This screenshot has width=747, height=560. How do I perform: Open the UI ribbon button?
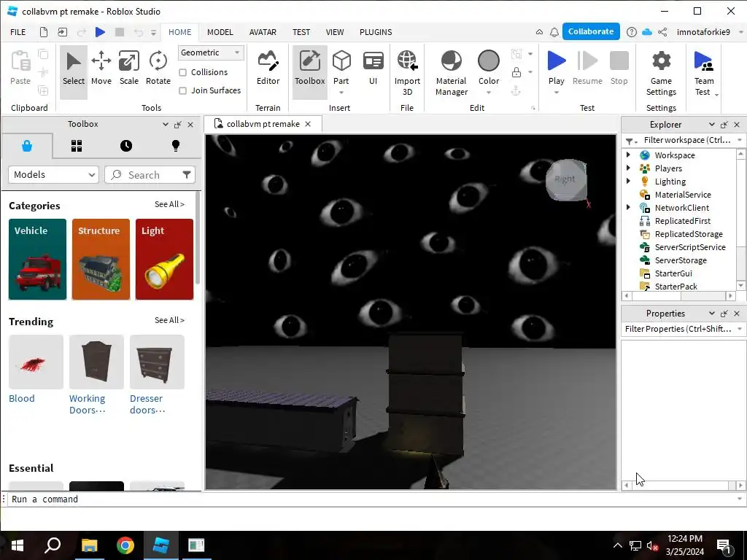[373, 68]
